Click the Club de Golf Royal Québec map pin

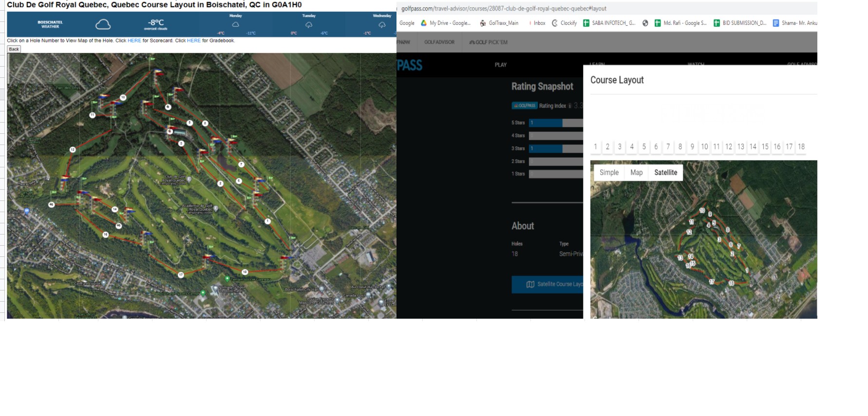point(189,179)
